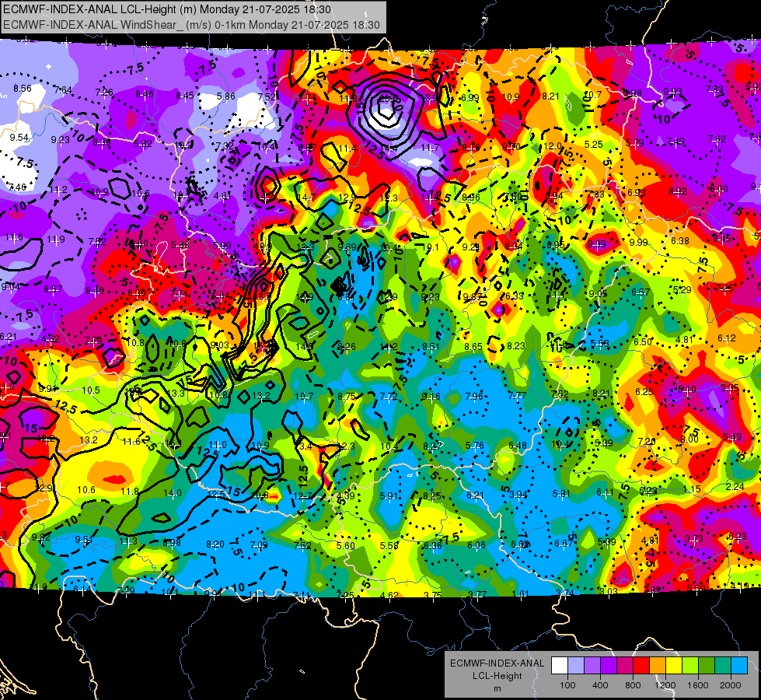Click the grid value 11.9
This screenshot has height=700, width=761.
(x=56, y=240)
